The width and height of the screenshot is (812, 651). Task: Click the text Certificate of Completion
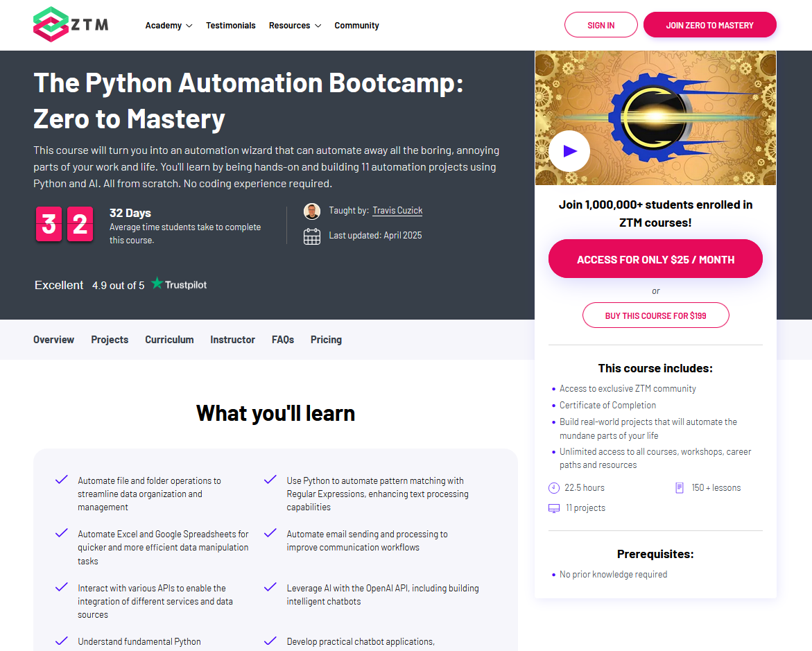point(607,405)
